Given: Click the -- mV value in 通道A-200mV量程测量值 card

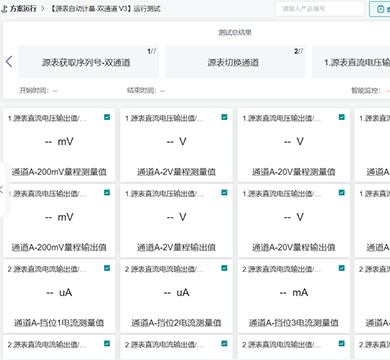Looking at the screenshot, I should pos(59,142).
